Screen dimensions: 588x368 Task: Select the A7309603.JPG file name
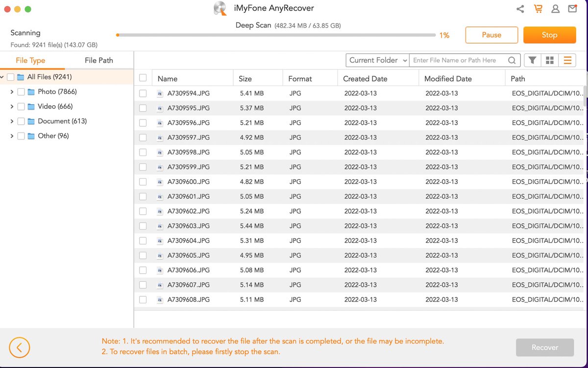coord(189,226)
